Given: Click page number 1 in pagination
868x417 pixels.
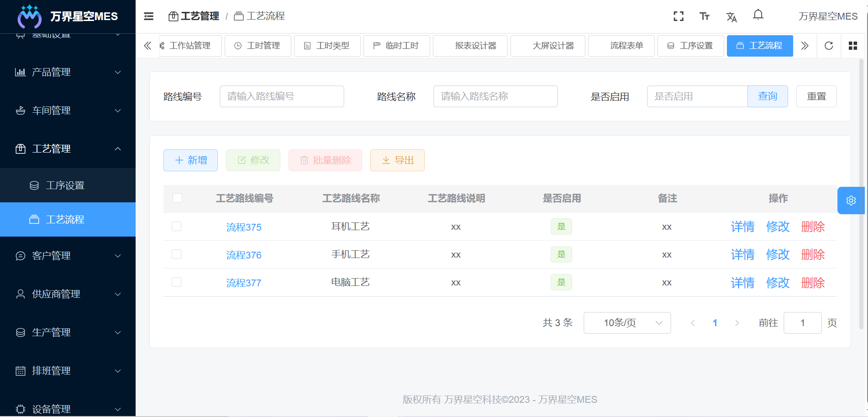Looking at the screenshot, I should [715, 323].
